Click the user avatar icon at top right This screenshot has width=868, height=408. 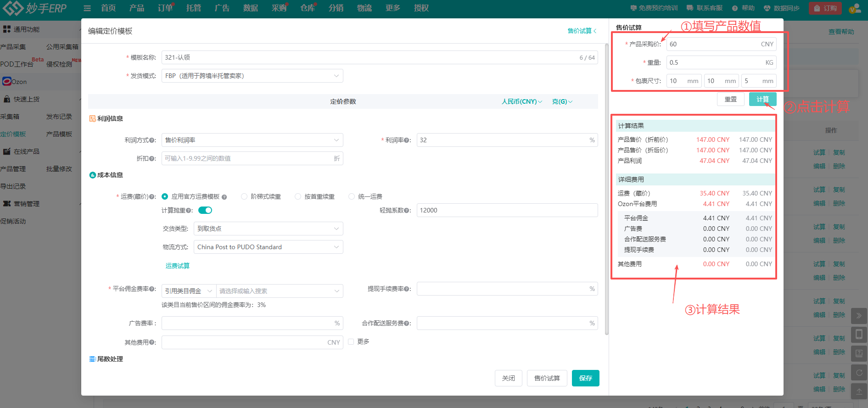pyautogui.click(x=854, y=8)
